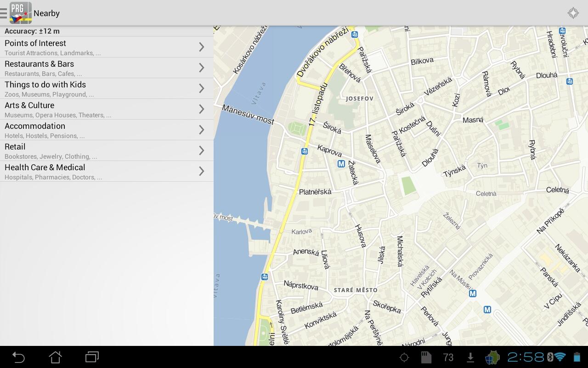Viewport: 588px width, 368px height.
Task: Tap Skořepka street label
Action: (387, 306)
